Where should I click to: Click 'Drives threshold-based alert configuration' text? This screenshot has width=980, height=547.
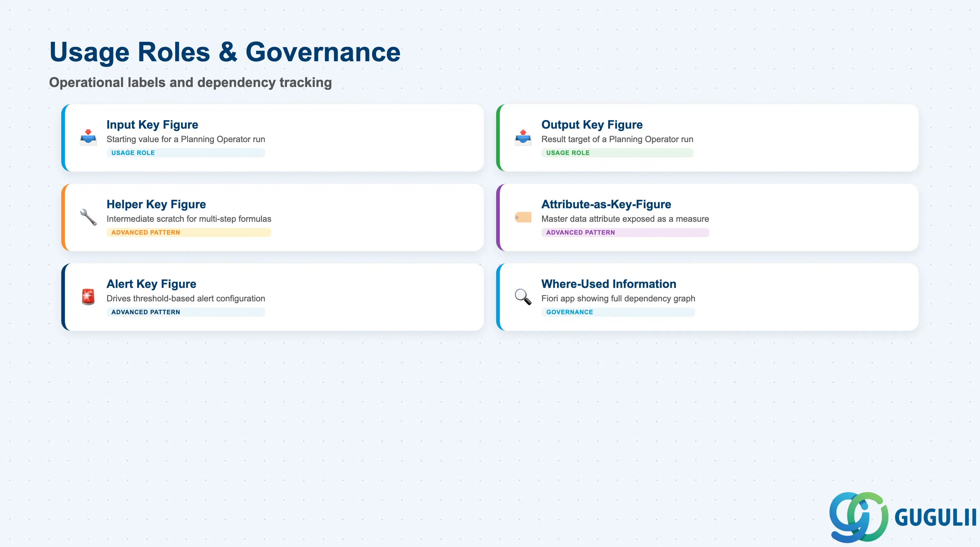(186, 298)
